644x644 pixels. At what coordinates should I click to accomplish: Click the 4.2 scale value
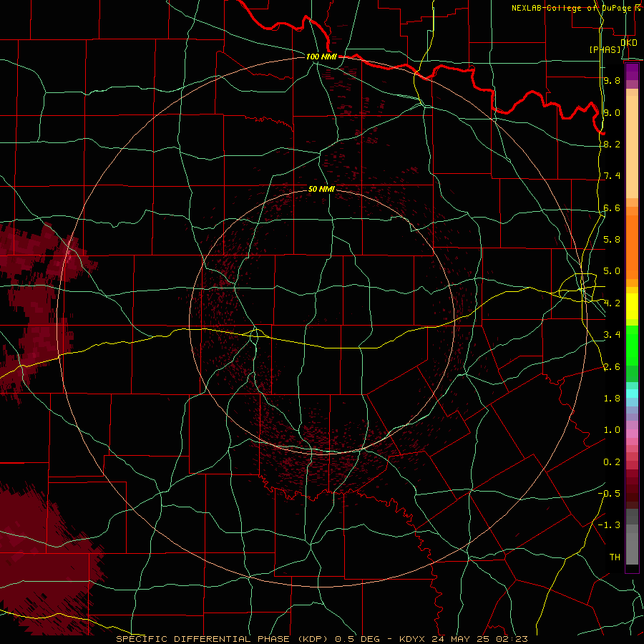coord(612,303)
